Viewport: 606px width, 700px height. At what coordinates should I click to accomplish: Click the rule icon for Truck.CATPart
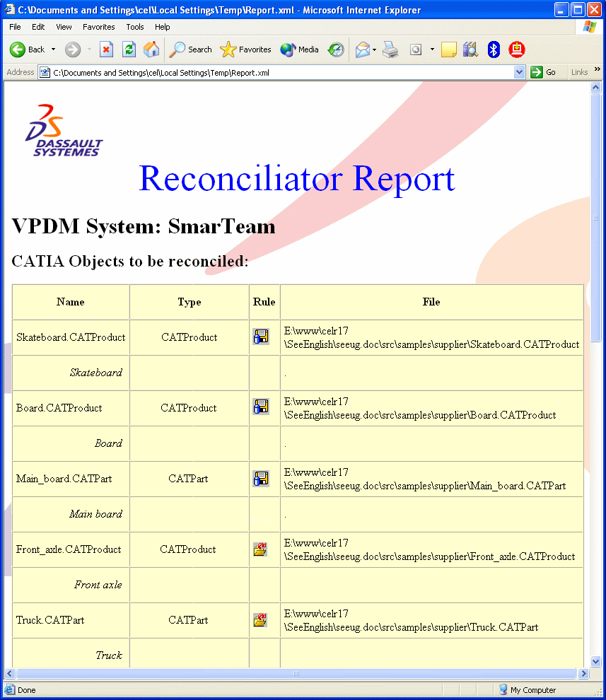click(x=261, y=620)
